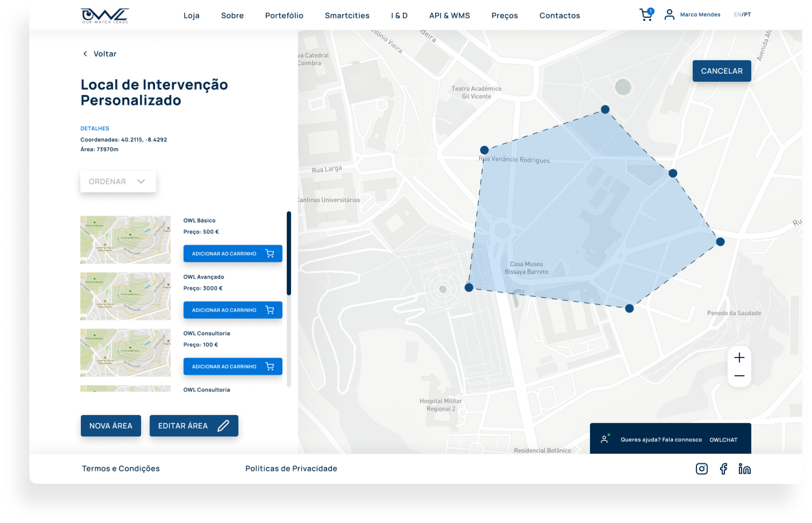Select the bottom-left polygon vertex handle
Screen dimensions: 812x523
point(469,287)
